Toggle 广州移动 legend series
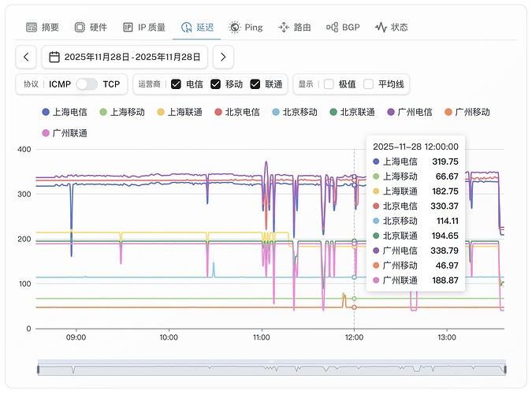532x394 pixels. click(467, 112)
